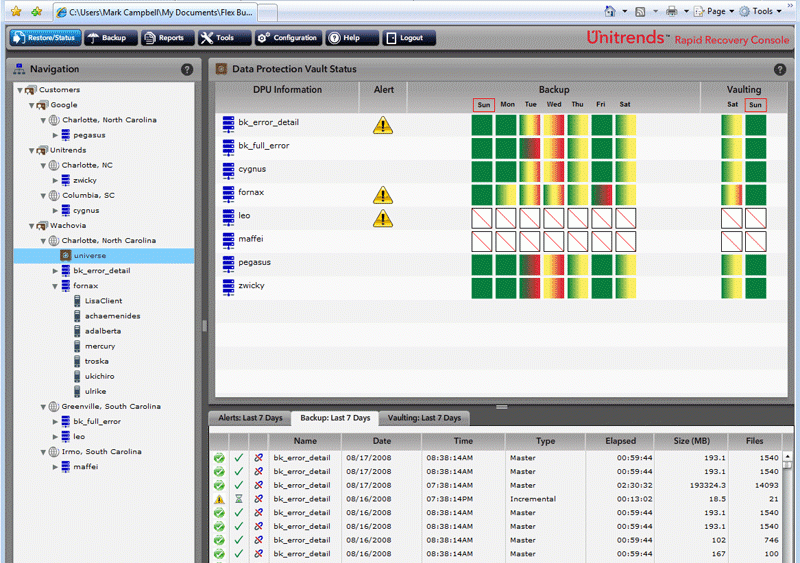
Task: Select Columbia, SC location in the tree
Action: point(88,195)
